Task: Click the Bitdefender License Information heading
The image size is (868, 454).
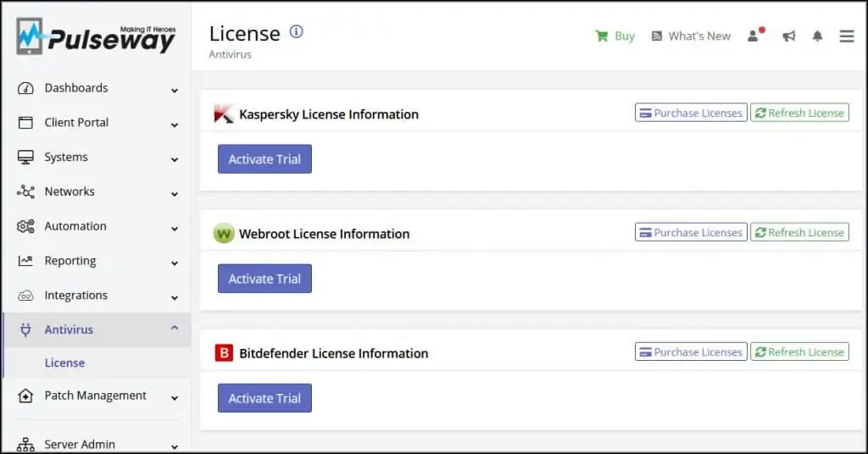Action: (334, 353)
